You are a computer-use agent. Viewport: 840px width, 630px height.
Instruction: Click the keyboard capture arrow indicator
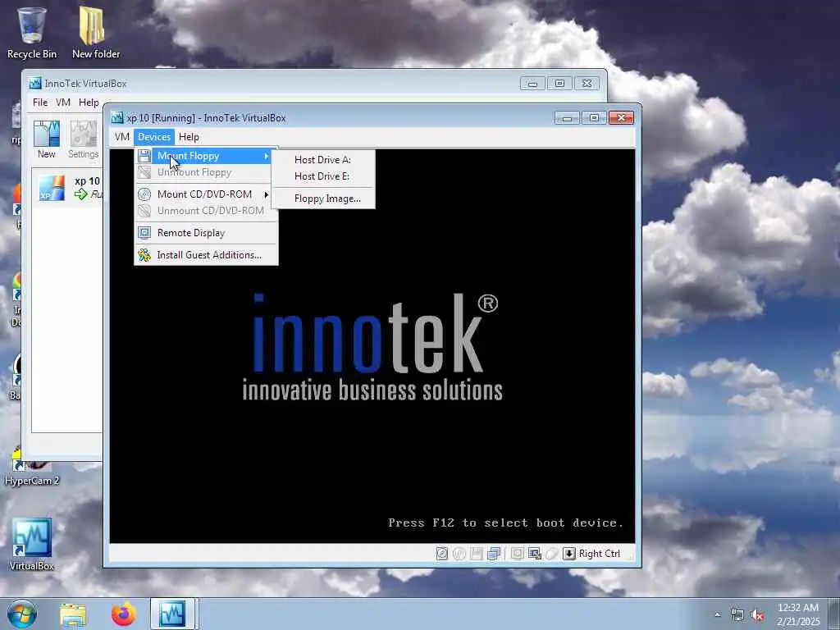click(x=569, y=554)
